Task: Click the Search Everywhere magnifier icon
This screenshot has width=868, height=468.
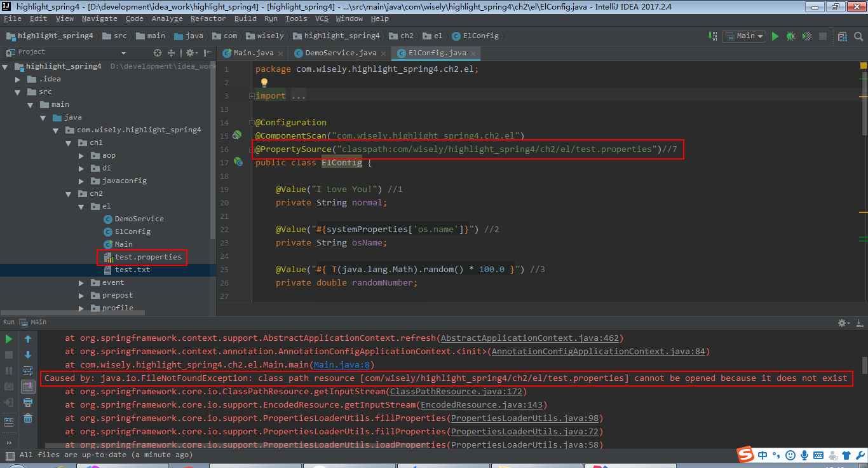Action: click(x=858, y=36)
